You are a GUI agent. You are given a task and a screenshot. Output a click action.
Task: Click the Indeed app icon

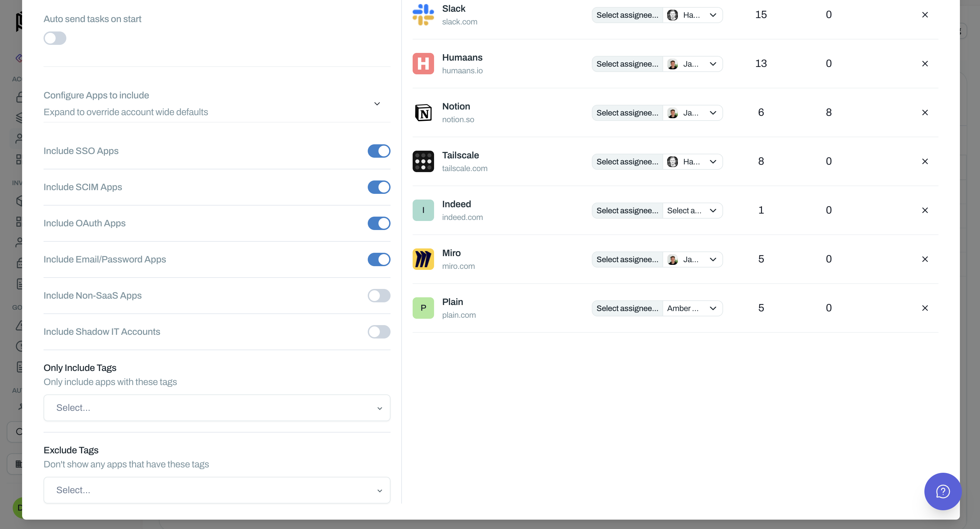pyautogui.click(x=423, y=210)
